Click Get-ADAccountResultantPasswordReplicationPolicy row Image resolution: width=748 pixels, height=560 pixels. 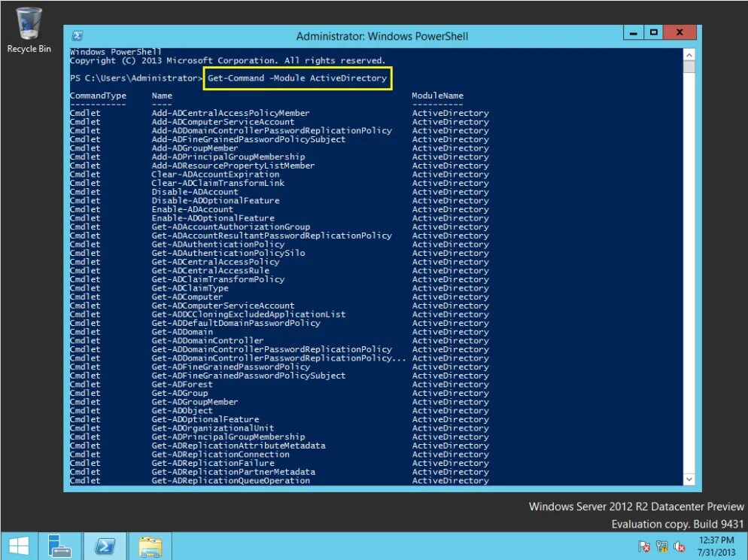point(279,235)
